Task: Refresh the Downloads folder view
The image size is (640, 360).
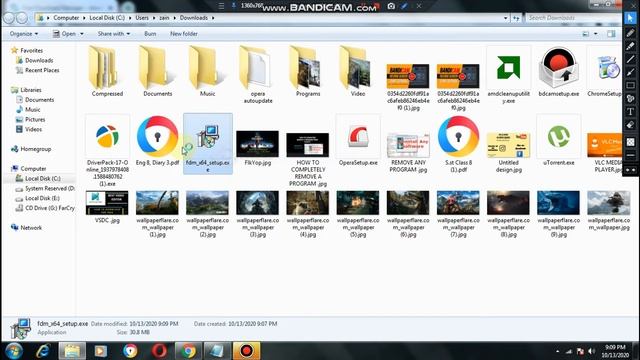Action: point(516,18)
